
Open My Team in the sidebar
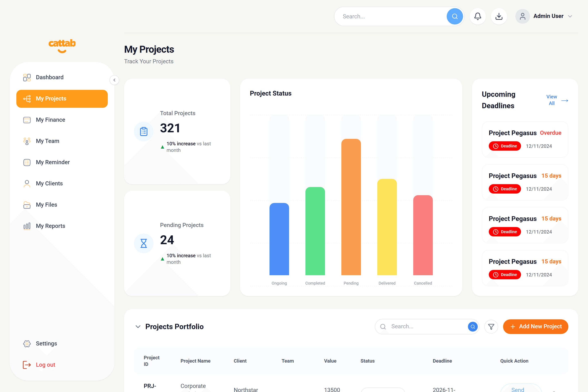click(62, 141)
